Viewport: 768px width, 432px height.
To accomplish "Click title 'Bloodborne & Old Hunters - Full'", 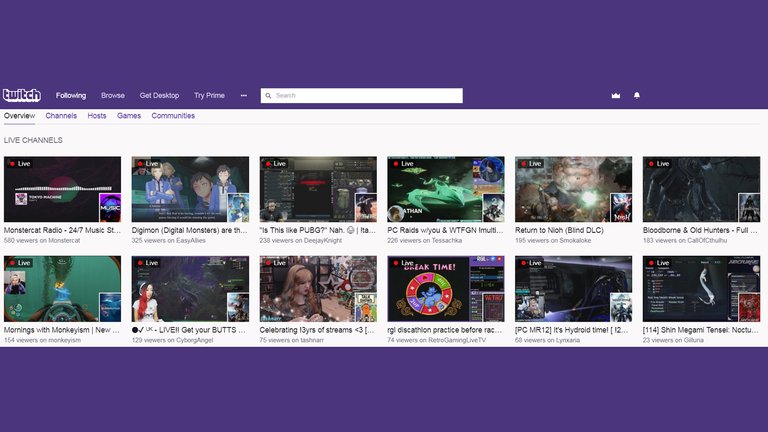I will coord(696,230).
